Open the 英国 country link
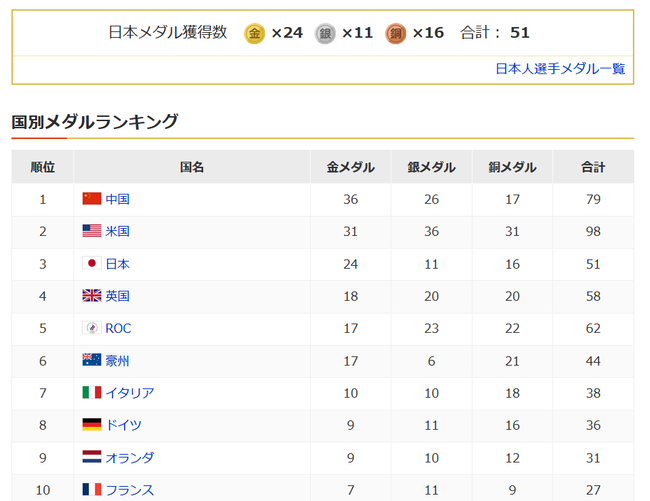650x501 pixels. click(x=117, y=296)
